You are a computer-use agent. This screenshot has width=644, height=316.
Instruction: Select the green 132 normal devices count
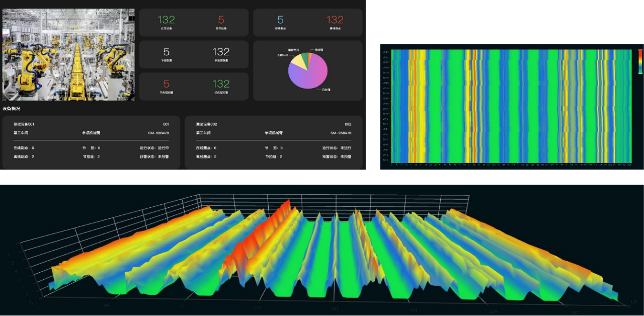(x=166, y=20)
